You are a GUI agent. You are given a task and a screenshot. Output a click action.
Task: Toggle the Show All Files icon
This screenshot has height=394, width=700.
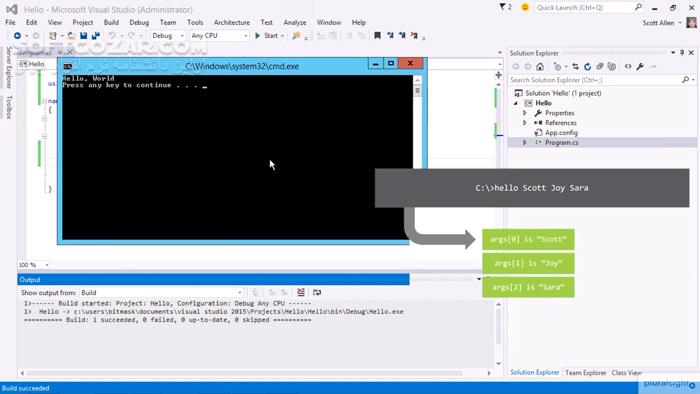pos(612,66)
